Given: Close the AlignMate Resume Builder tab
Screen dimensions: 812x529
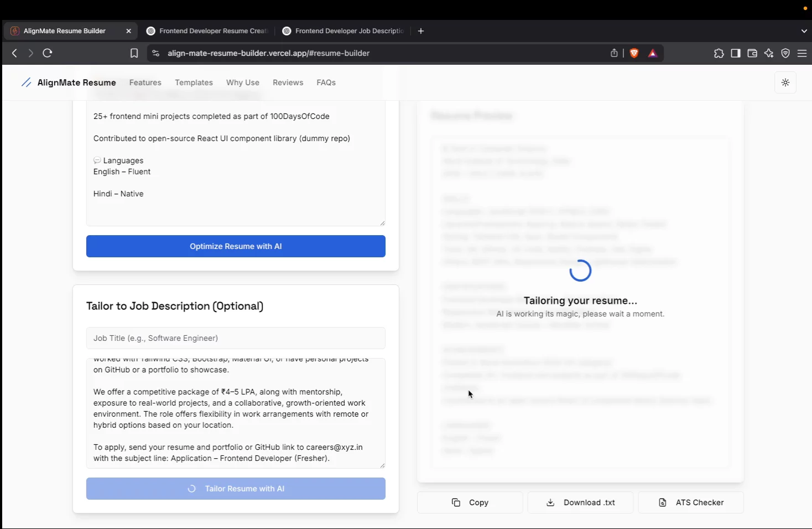Looking at the screenshot, I should tap(128, 31).
